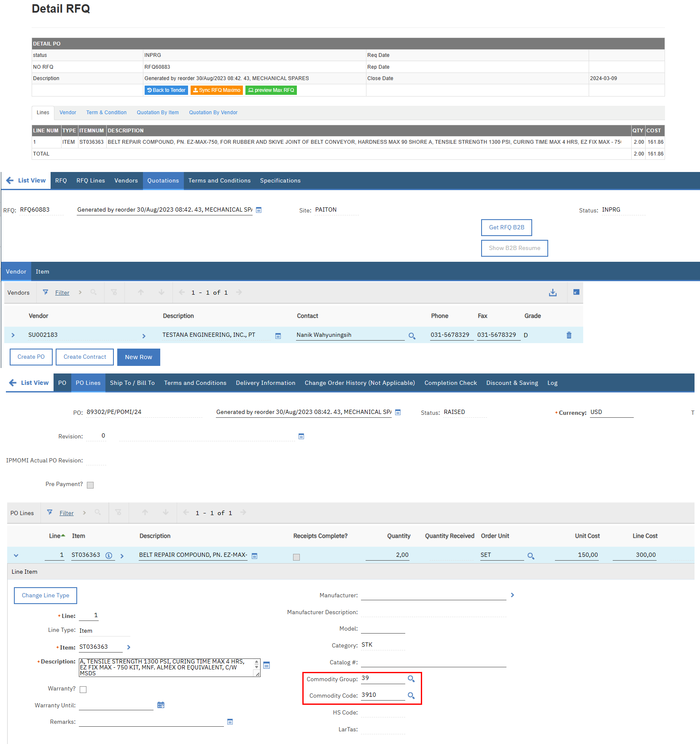Click the PO Lines filter funnel icon
700x744 pixels.
[x=50, y=513]
